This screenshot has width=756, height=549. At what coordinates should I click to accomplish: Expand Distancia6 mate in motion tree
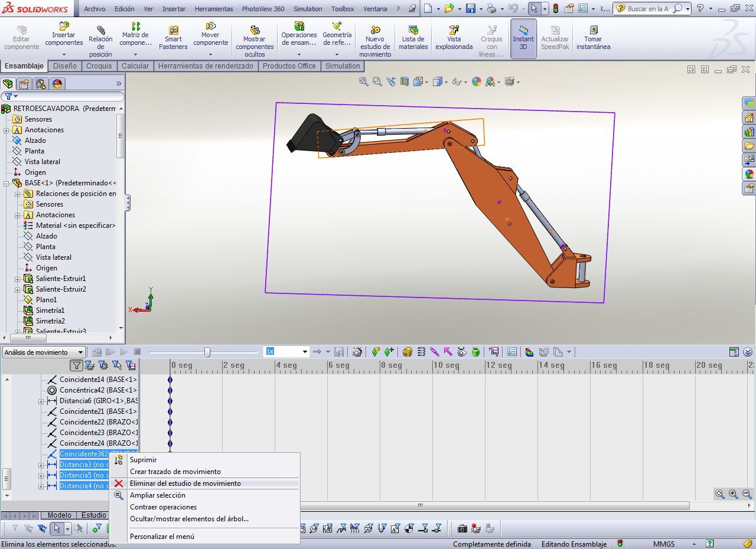[41, 401]
